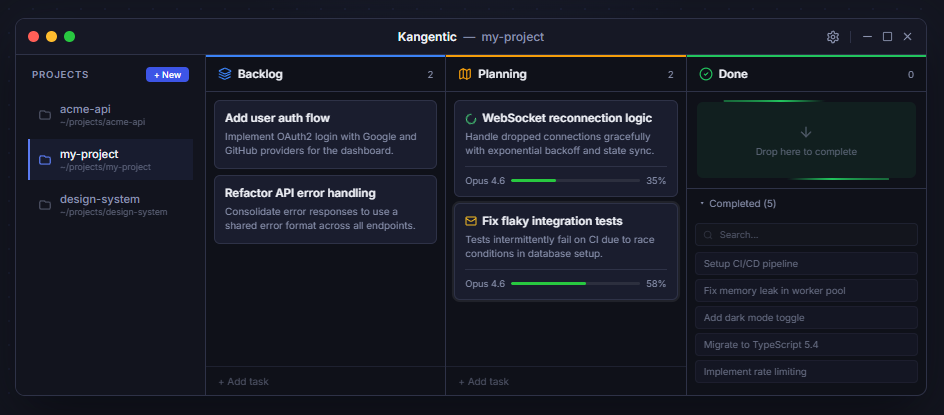Collapse the Completed (5) section
The height and width of the screenshot is (415, 944).
[x=738, y=204]
